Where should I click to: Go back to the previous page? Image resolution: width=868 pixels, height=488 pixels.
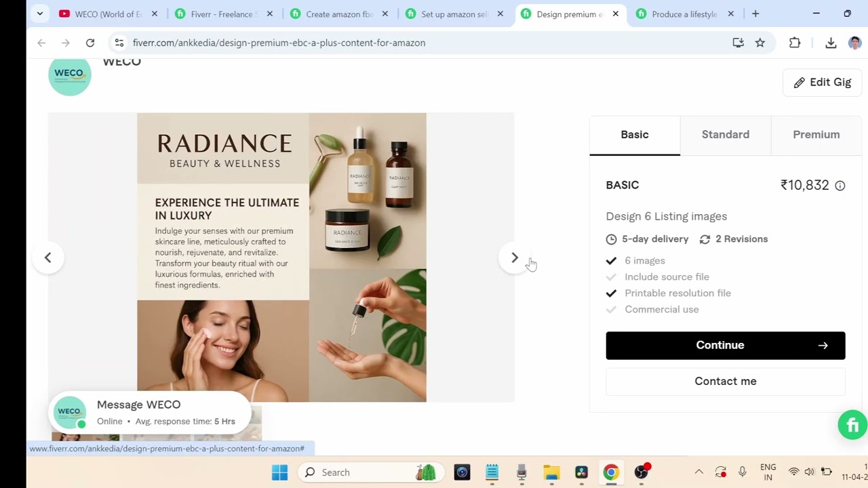tap(41, 43)
